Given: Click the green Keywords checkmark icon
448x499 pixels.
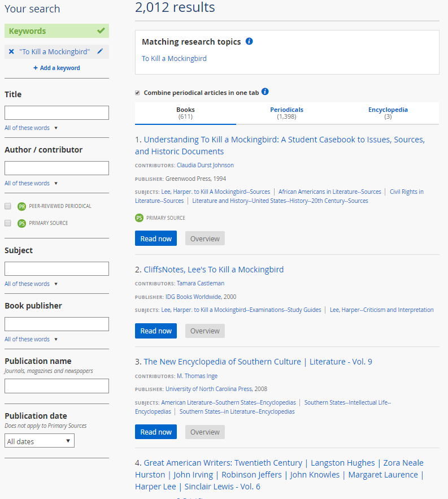Looking at the screenshot, I should 101,31.
